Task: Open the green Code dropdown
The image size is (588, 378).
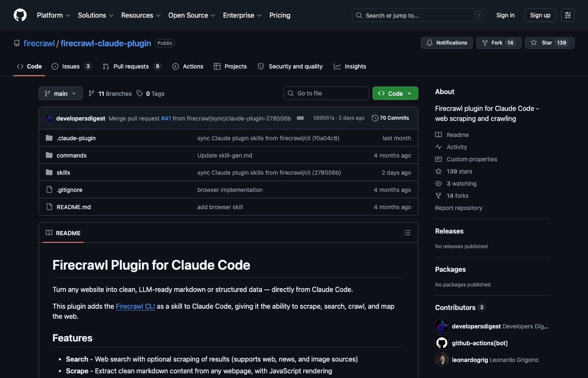Action: (395, 93)
